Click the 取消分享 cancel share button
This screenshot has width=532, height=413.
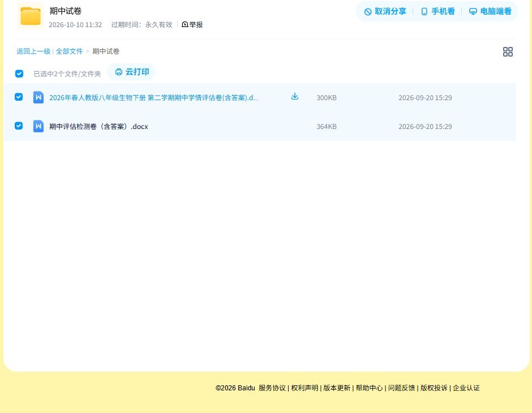tap(385, 11)
